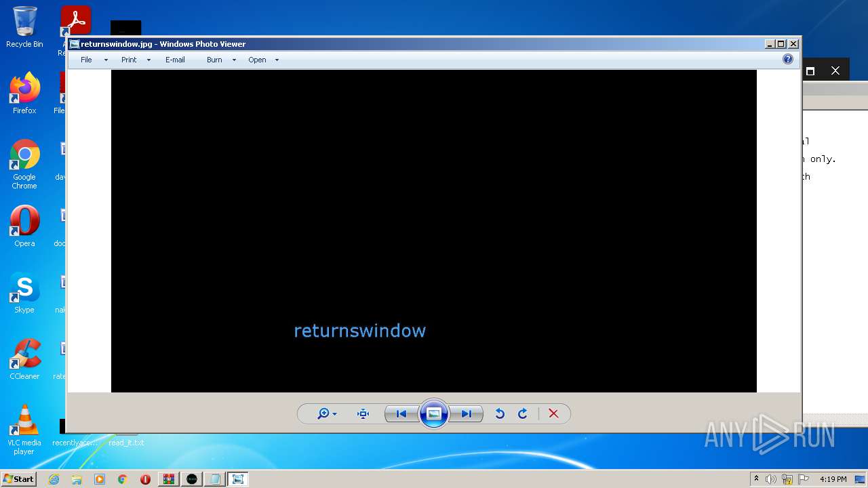868x488 pixels.
Task: Open the zoom magnifier control
Action: 323,413
